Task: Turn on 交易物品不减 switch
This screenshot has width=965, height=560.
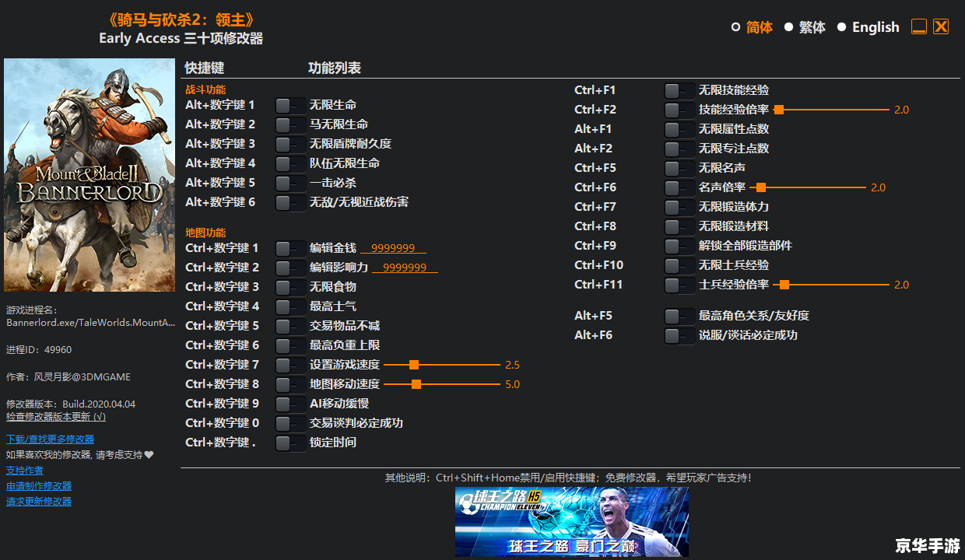Action: point(290,326)
